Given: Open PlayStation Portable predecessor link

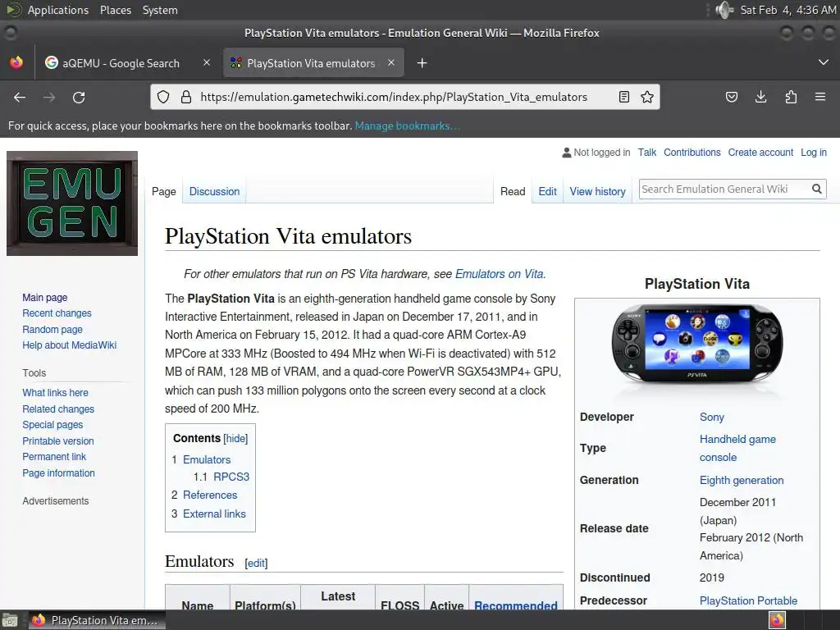Looking at the screenshot, I should tap(748, 600).
